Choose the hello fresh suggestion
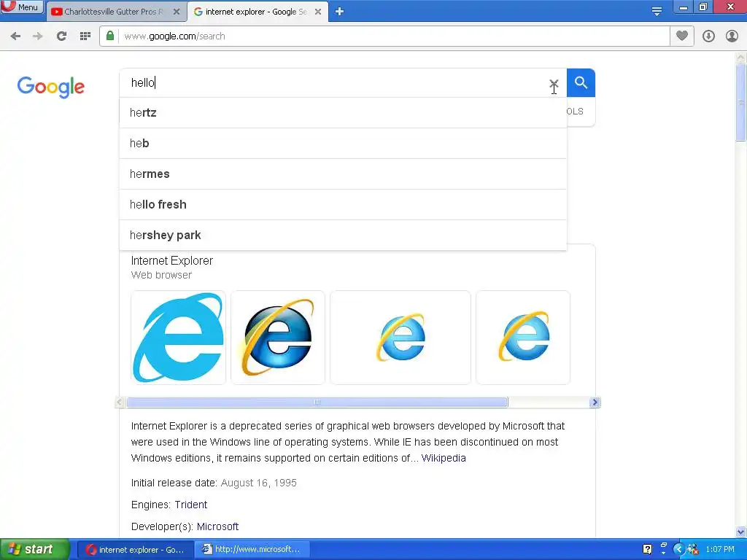 tap(343, 204)
